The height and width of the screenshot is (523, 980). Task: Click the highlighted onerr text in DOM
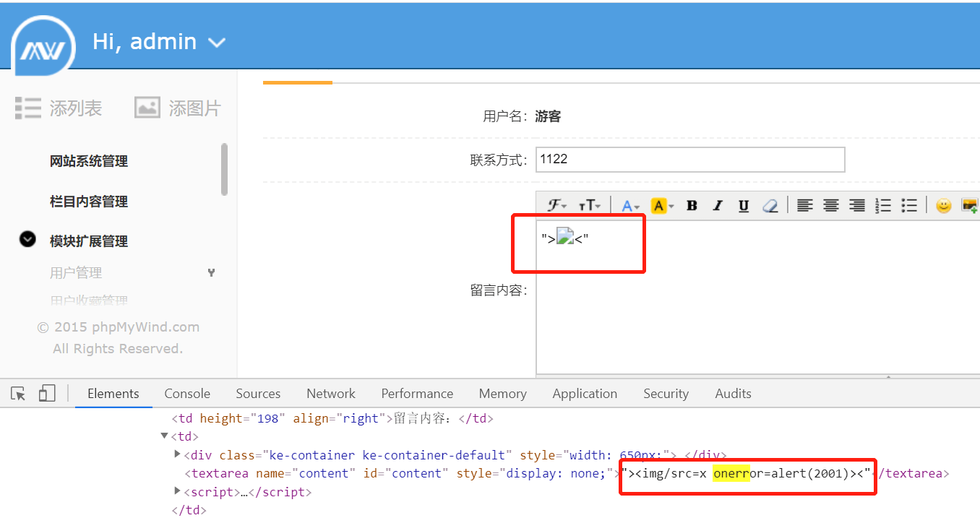tap(730, 474)
